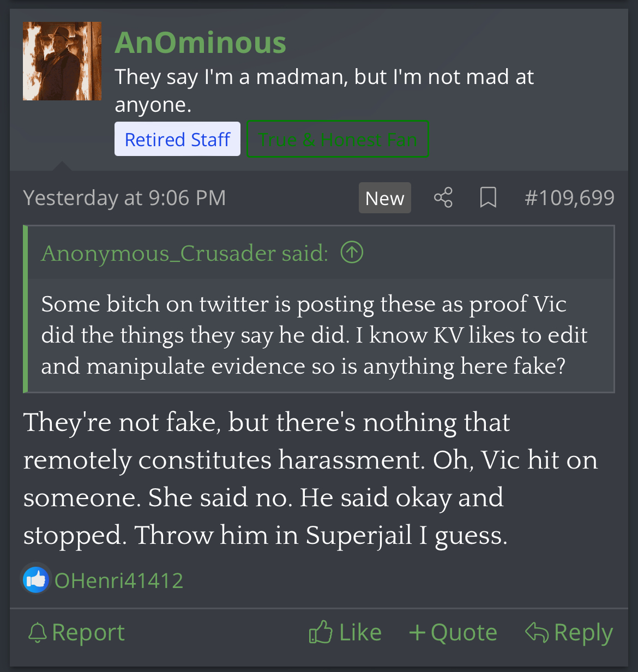Open the post number #109,699 permalink

click(x=569, y=197)
